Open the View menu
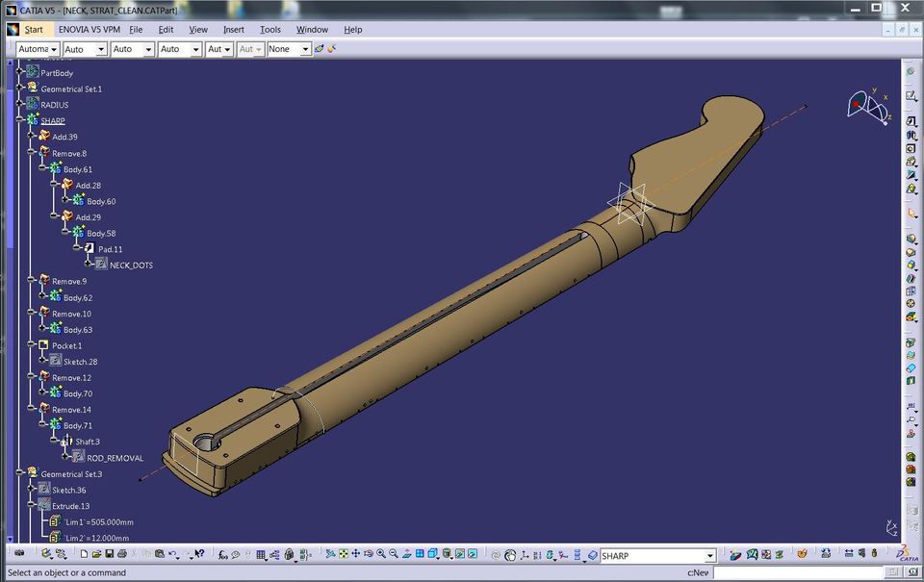 (x=198, y=30)
